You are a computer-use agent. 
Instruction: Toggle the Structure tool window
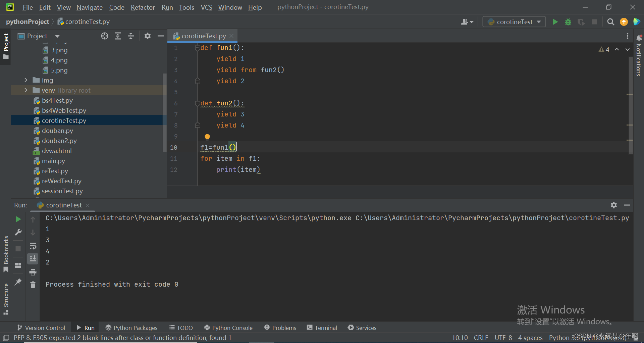click(6, 299)
